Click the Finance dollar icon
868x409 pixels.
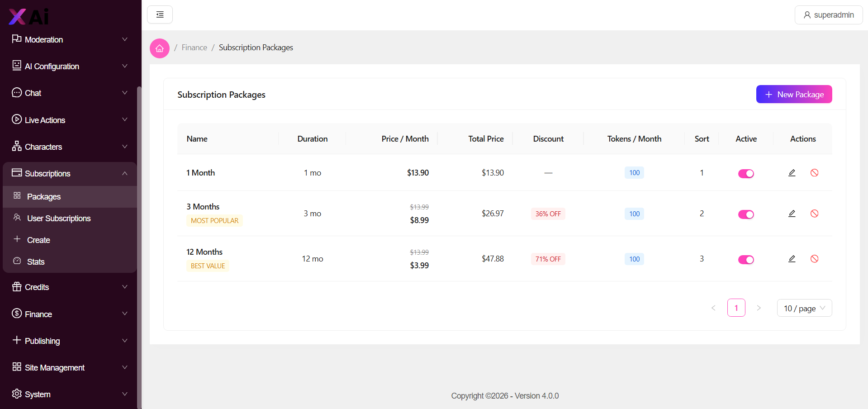(17, 314)
